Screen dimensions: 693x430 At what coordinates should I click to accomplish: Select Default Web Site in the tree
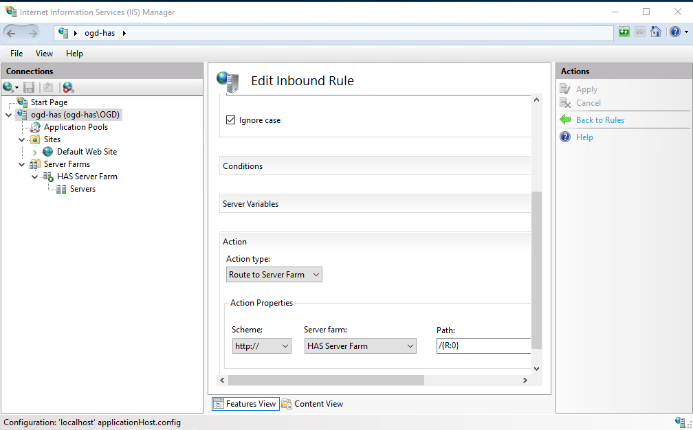coord(87,152)
